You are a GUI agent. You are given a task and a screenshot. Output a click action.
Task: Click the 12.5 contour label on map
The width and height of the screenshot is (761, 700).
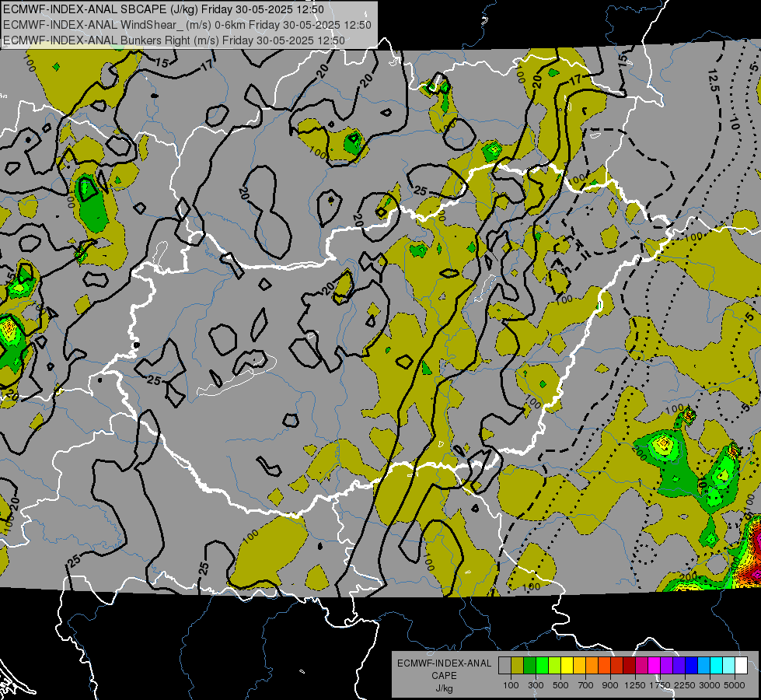pyautogui.click(x=714, y=82)
